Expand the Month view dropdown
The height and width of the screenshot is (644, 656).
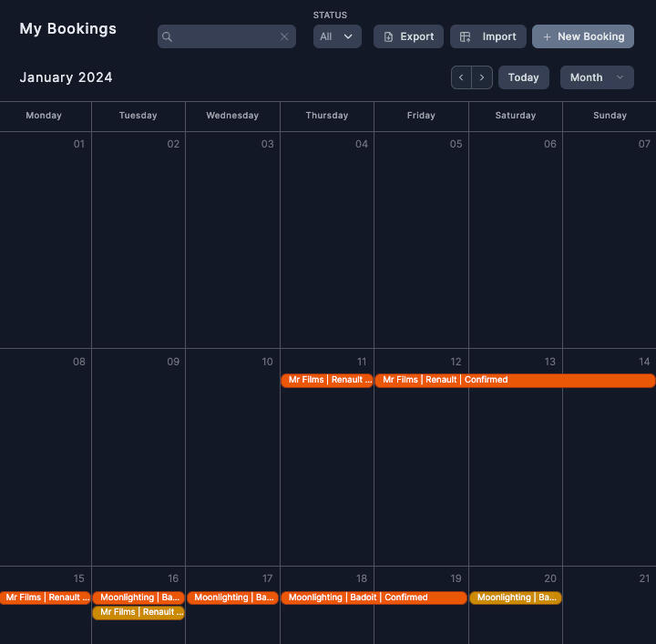[597, 77]
